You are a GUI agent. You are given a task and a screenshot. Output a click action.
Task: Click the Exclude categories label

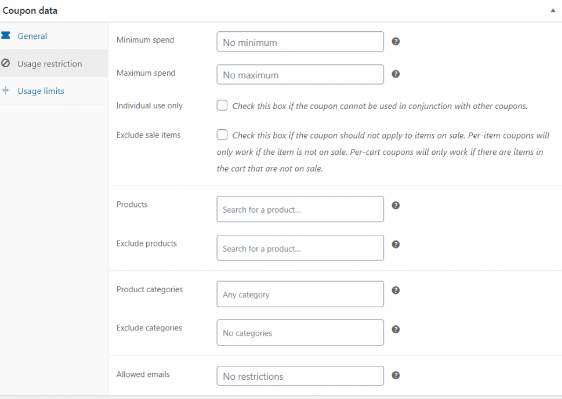149,328
